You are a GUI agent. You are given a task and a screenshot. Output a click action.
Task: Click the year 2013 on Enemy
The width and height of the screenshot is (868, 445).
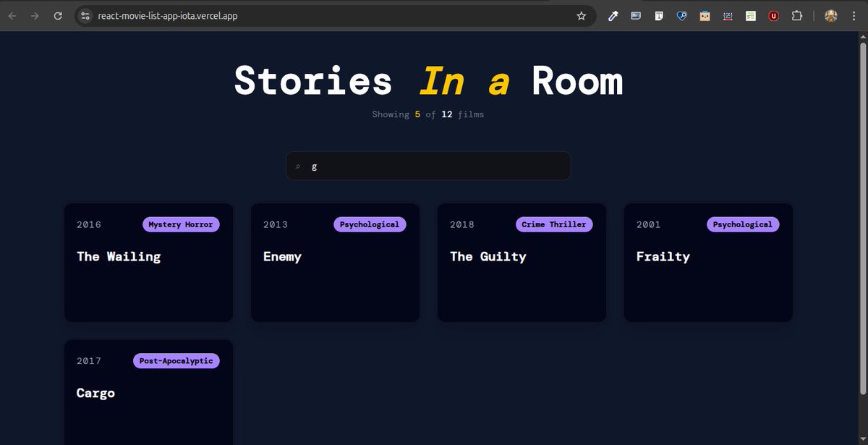pos(276,224)
